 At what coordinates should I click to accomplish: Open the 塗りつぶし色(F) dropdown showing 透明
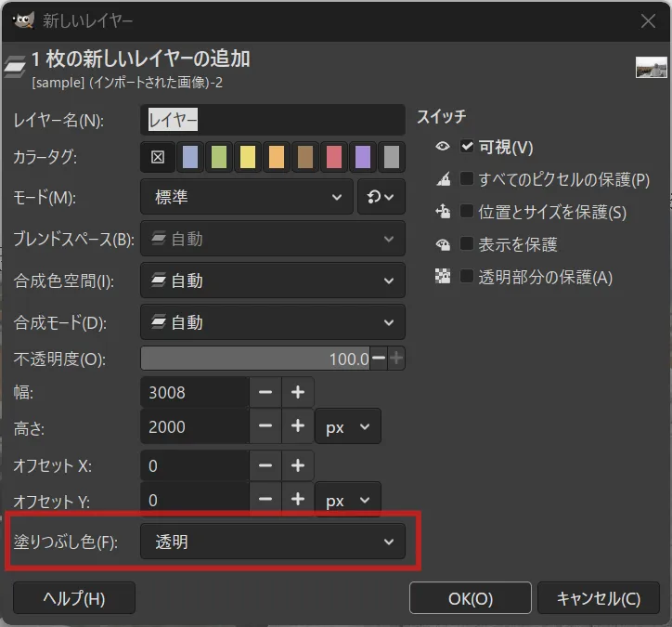point(273,542)
